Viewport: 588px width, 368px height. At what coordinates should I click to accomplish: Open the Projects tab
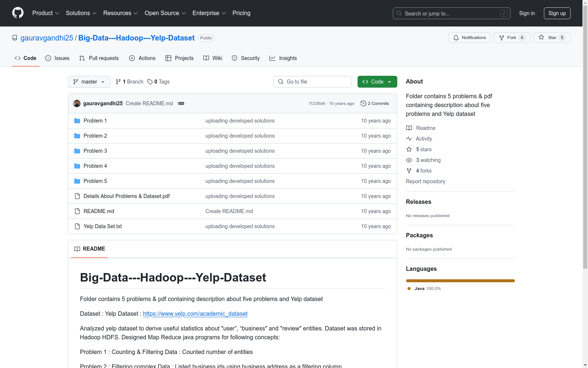179,58
